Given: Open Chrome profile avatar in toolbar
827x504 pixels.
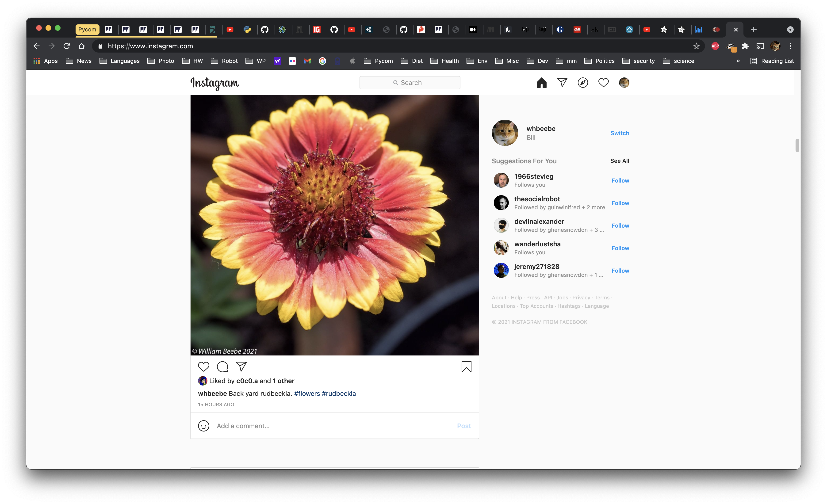Looking at the screenshot, I should click(x=775, y=46).
